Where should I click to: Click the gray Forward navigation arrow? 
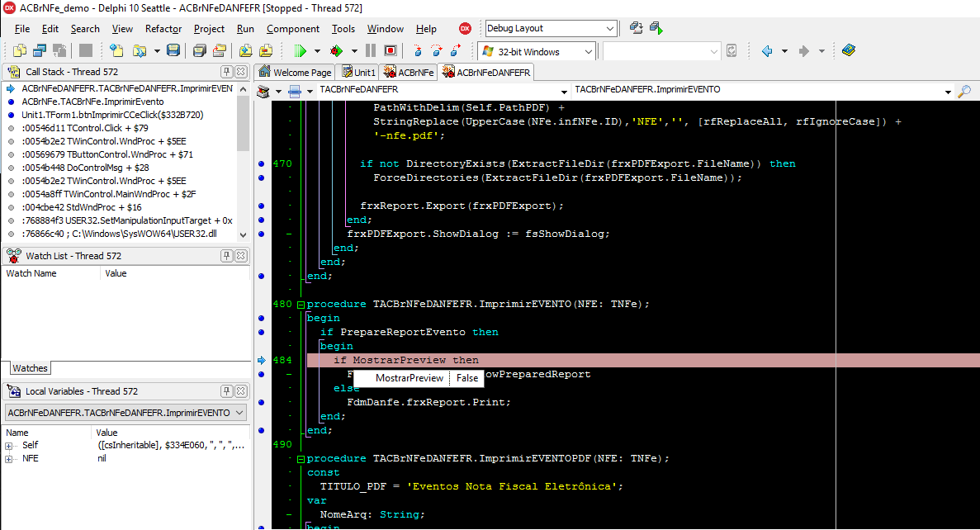[804, 51]
